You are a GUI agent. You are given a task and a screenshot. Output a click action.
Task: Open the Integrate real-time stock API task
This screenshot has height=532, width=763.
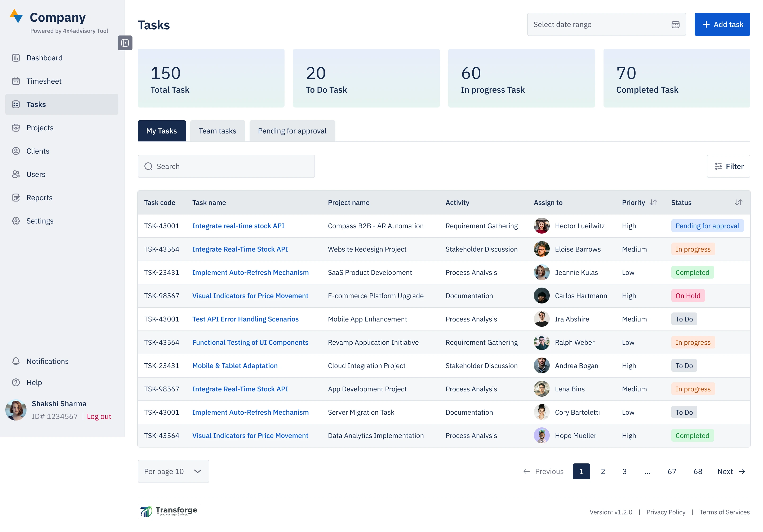(x=238, y=226)
